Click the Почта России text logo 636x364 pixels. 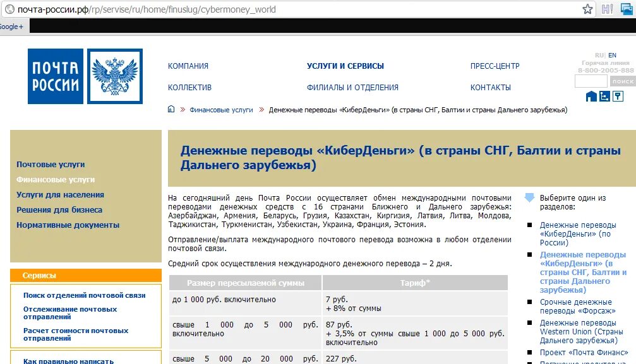(x=56, y=76)
